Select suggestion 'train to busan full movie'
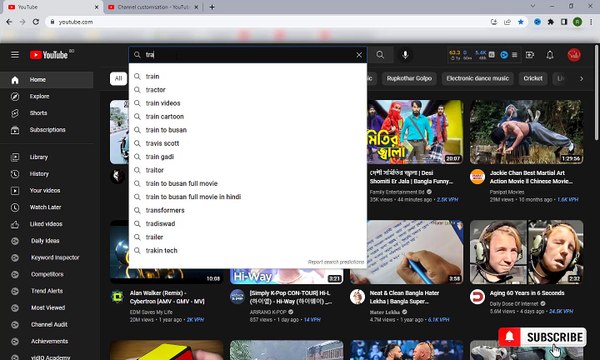600x360 pixels. point(248,184)
